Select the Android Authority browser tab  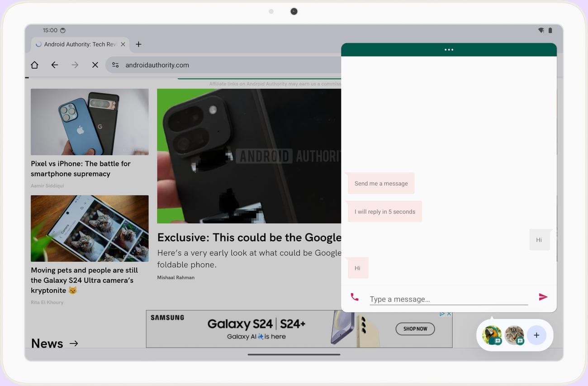click(x=77, y=44)
